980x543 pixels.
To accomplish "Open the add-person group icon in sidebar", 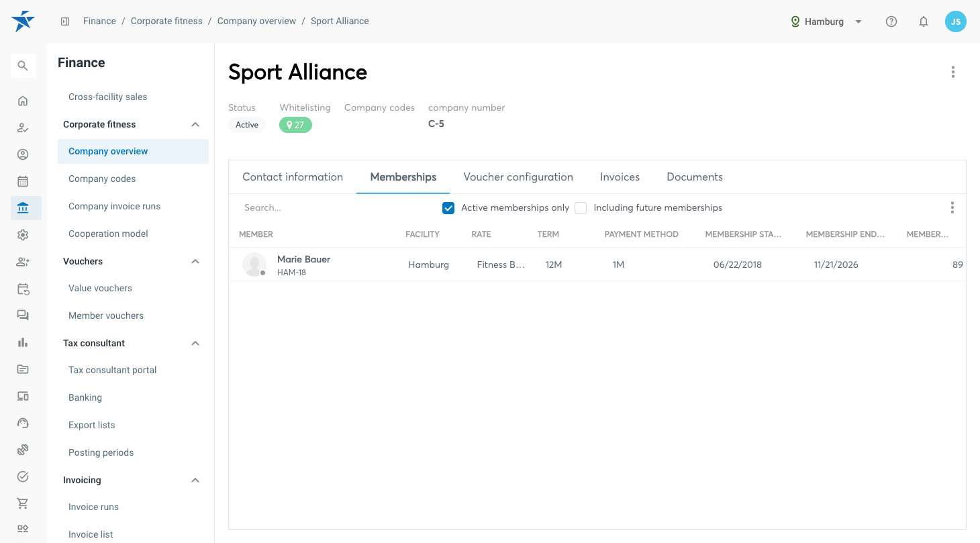I will 23,262.
